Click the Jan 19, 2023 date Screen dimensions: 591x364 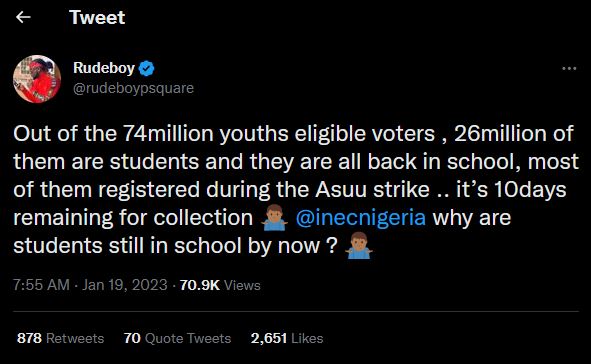pyautogui.click(x=124, y=285)
